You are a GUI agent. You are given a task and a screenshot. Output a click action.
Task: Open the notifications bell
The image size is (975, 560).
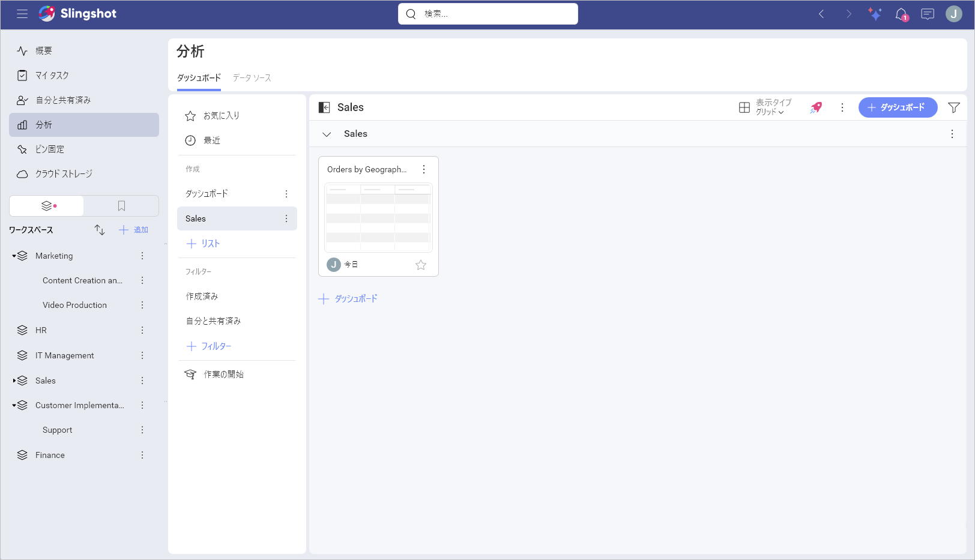click(x=901, y=14)
